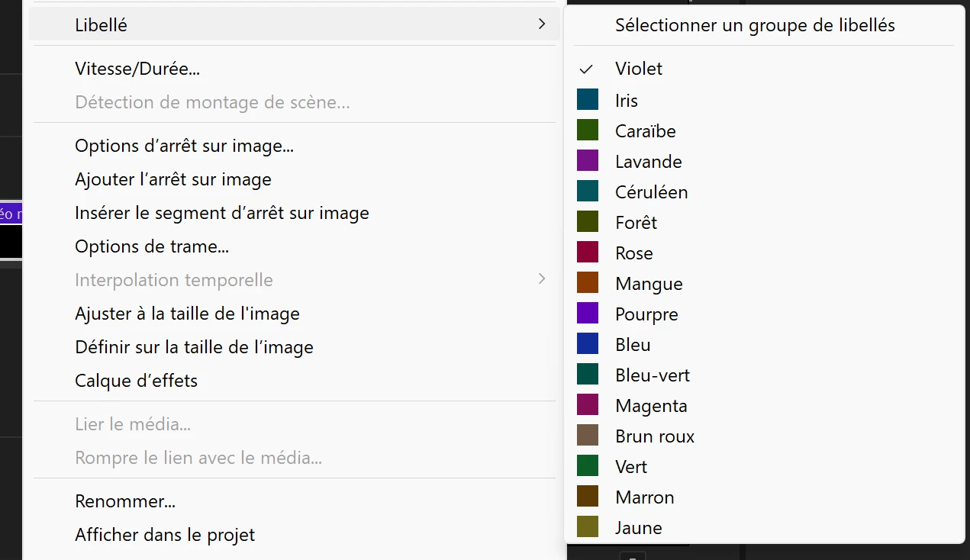Select the Bleu-vert label text
970x560 pixels.
[653, 375]
